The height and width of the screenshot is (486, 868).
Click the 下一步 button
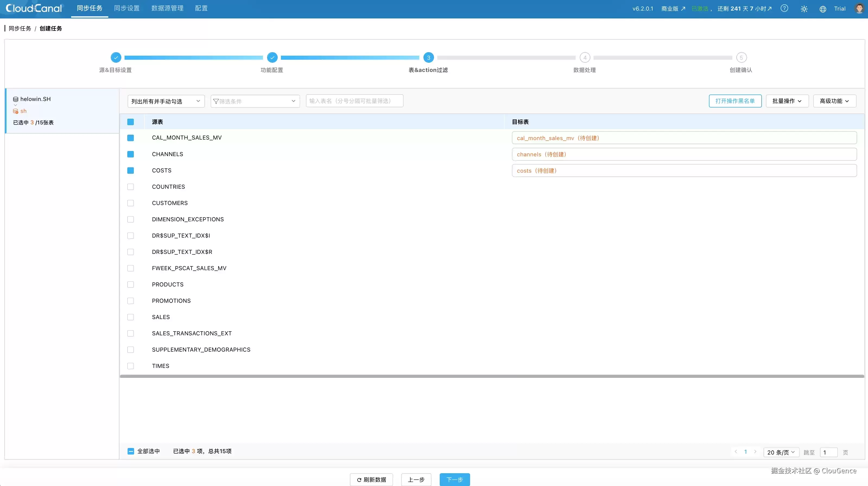pos(455,479)
